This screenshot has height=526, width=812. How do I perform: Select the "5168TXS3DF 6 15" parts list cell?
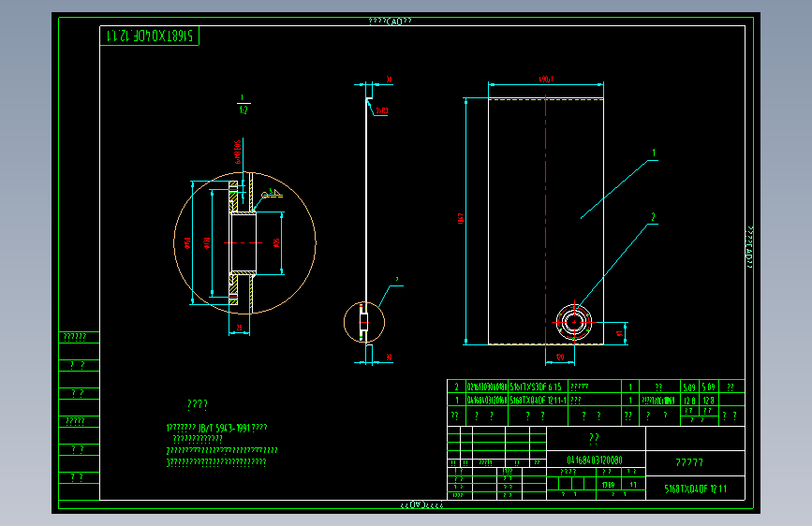point(536,387)
